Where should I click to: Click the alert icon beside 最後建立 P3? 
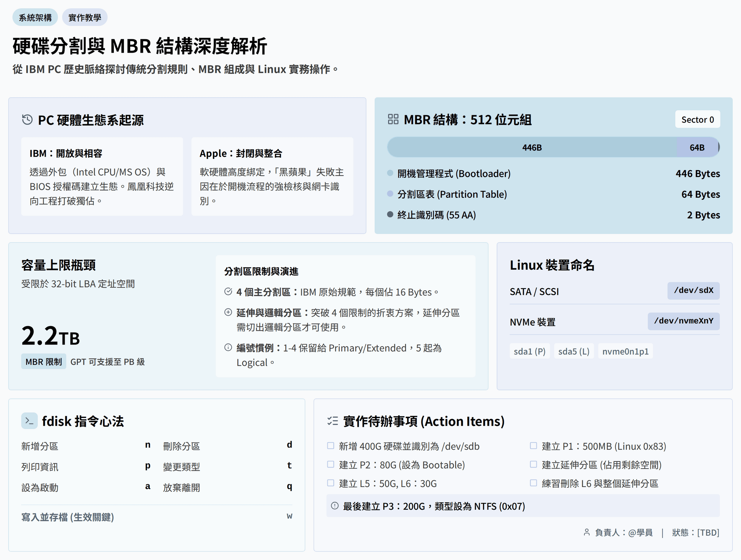[x=335, y=506]
